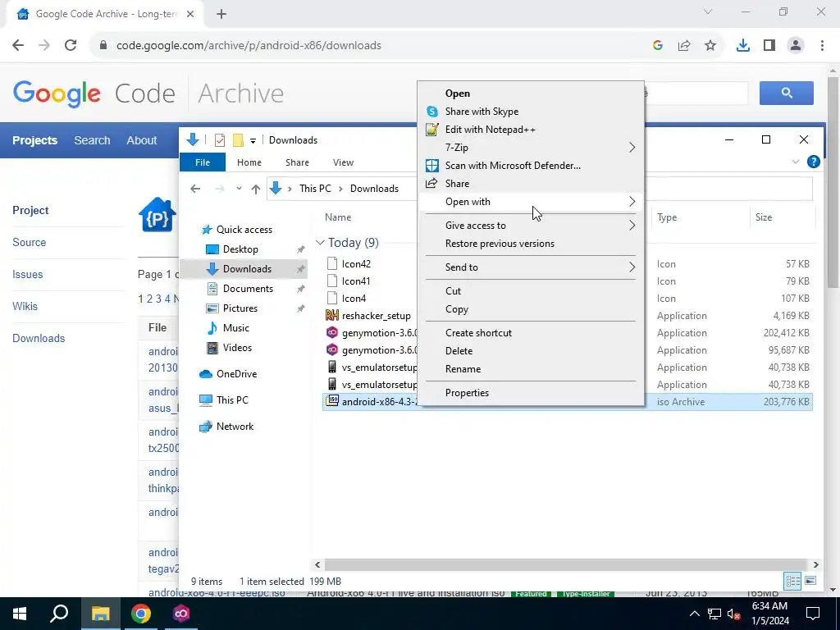This screenshot has width=840, height=630.
Task: Select Desktop in Quick access
Action: click(x=240, y=249)
